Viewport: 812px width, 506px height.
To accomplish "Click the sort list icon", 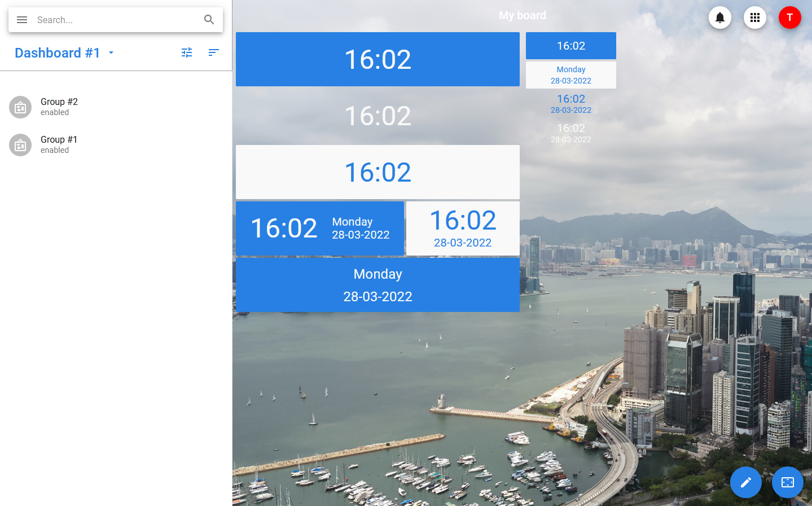I will coord(213,52).
